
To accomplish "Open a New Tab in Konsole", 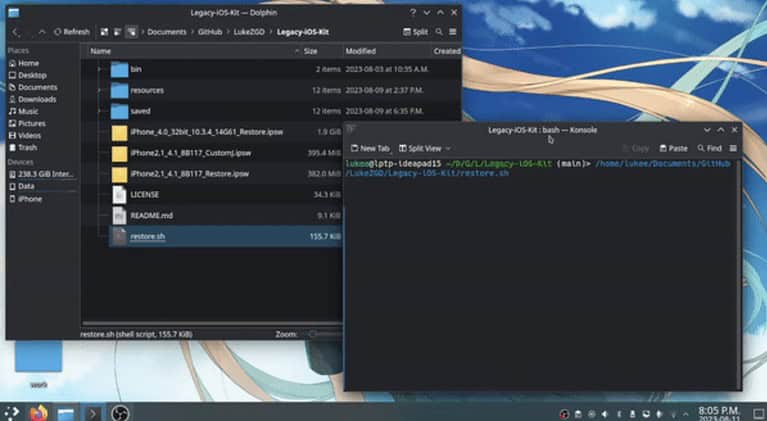I will click(x=370, y=148).
